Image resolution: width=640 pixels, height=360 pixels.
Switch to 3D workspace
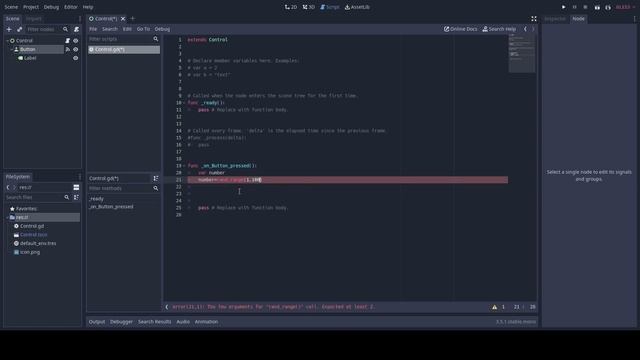(x=309, y=7)
